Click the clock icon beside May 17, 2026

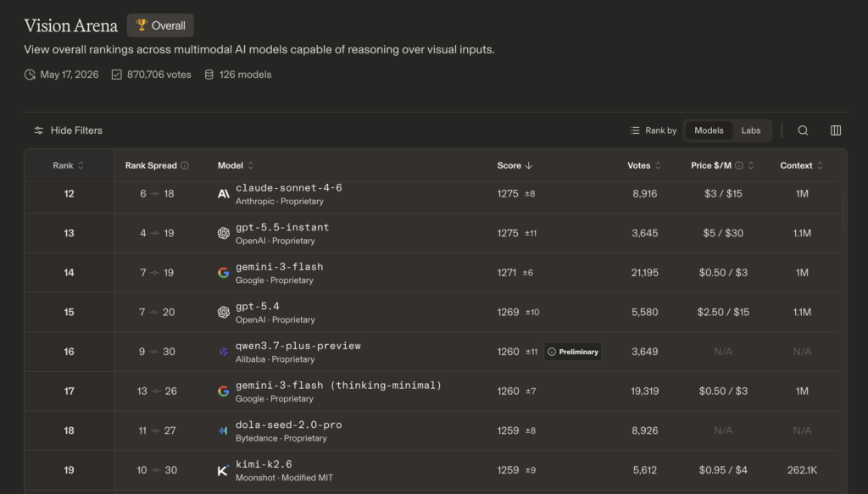pos(30,75)
